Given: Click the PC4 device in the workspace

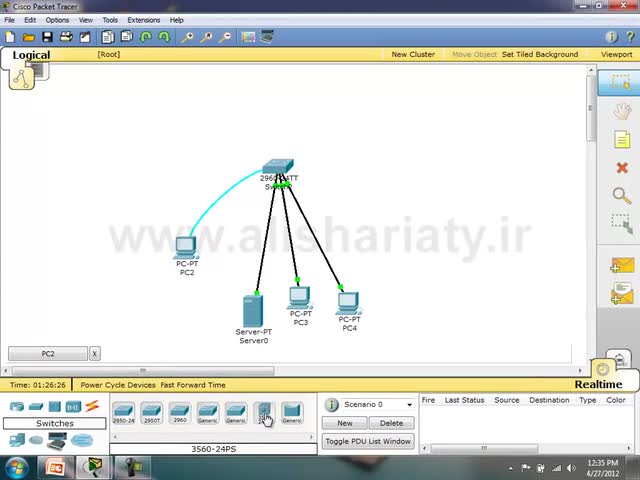Looking at the screenshot, I should click(x=349, y=303).
